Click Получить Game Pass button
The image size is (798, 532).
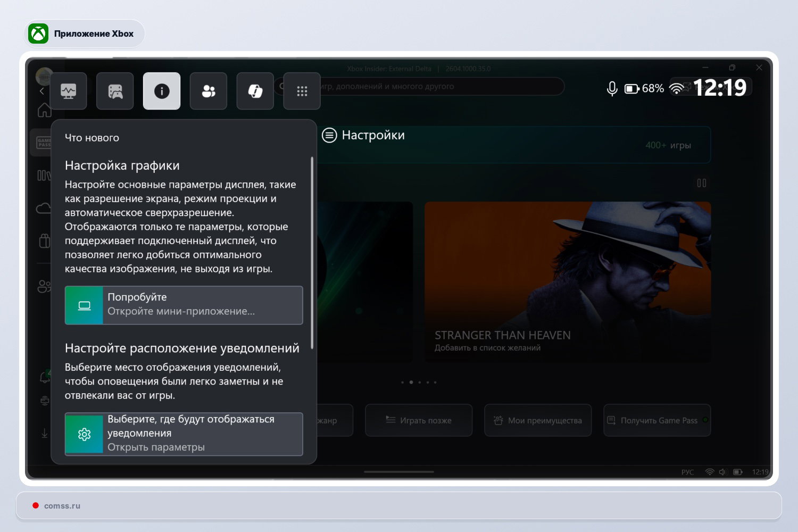[x=657, y=420]
